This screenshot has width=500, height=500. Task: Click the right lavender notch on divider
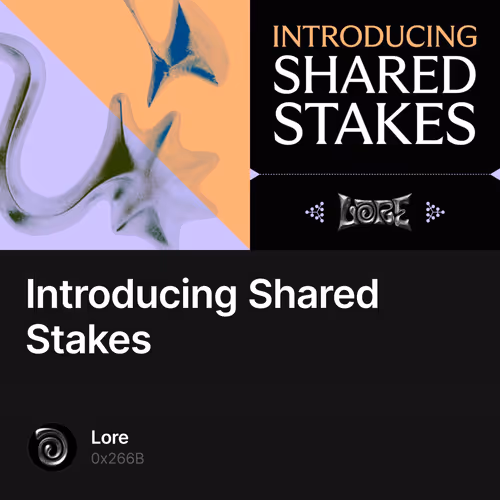click(x=495, y=174)
